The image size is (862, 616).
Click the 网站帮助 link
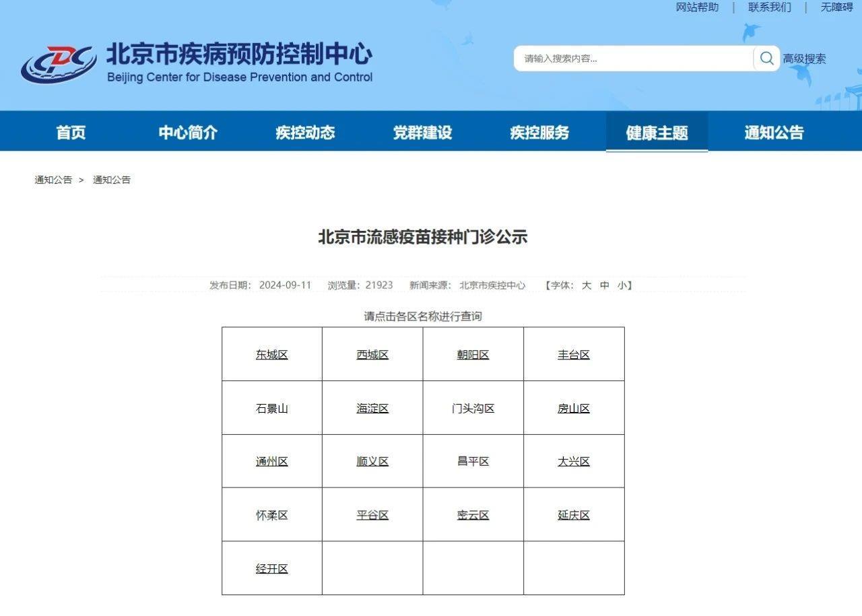click(x=697, y=7)
